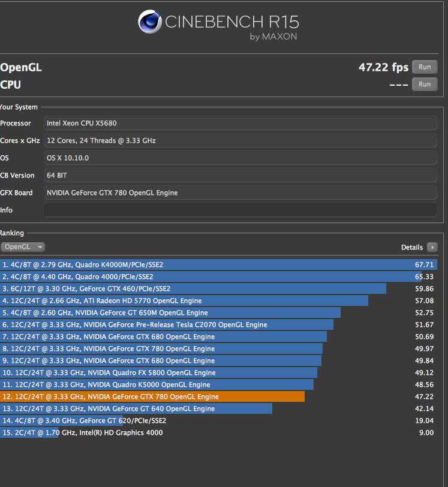Select ranking row 3 GeForce GTX 460
The height and width of the screenshot is (487, 448).
pyautogui.click(x=218, y=288)
